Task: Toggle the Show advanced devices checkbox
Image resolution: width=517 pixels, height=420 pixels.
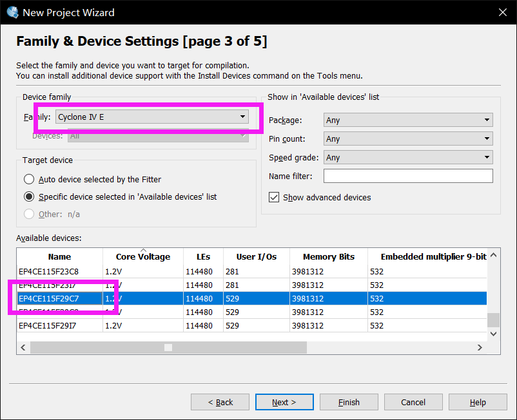Action: click(x=274, y=197)
